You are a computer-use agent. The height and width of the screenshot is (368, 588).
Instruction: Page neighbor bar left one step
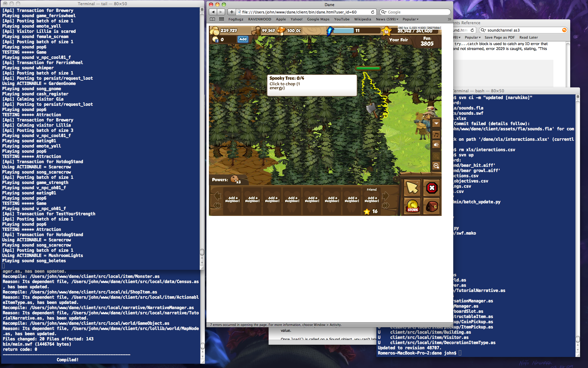(217, 195)
